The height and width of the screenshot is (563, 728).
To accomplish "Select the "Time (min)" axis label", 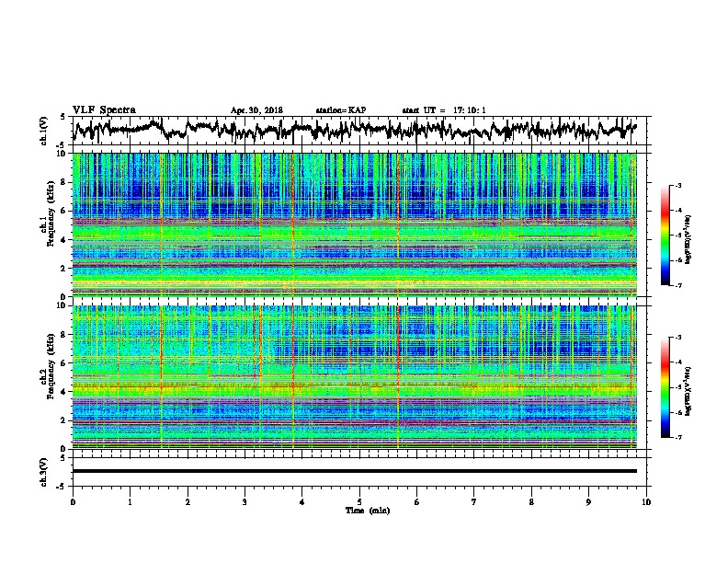I will (368, 511).
